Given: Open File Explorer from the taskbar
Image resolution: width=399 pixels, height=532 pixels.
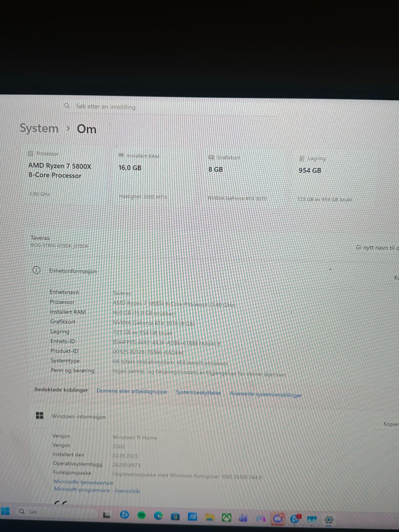Looking at the screenshot, I should click(209, 517).
